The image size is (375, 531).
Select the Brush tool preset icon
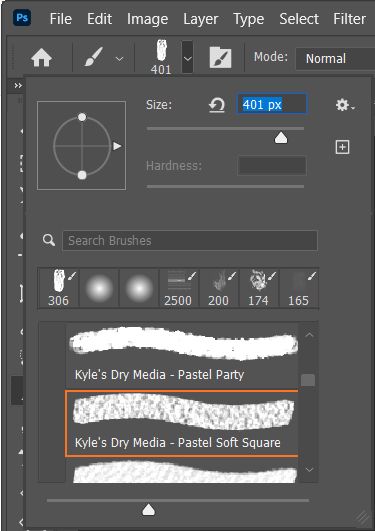(93, 57)
